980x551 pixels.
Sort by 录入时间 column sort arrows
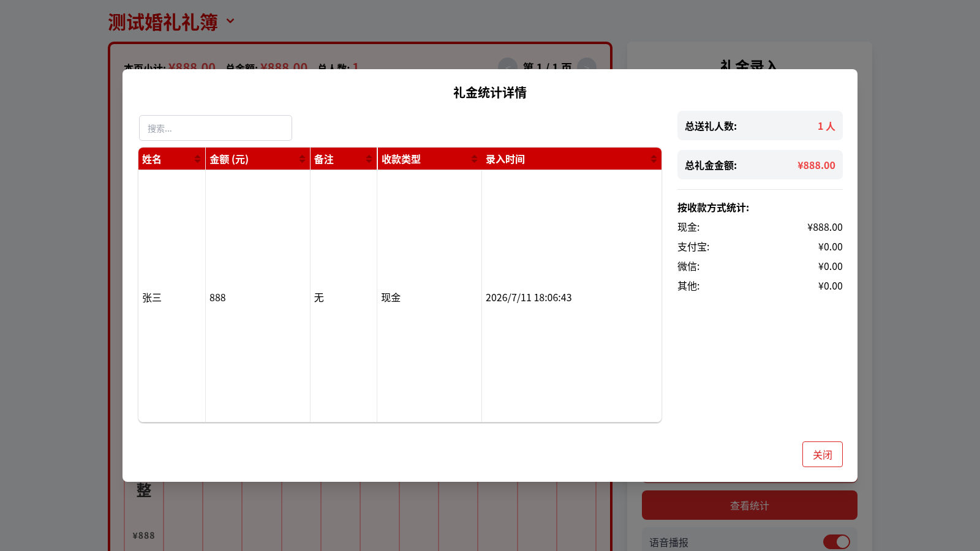point(654,159)
